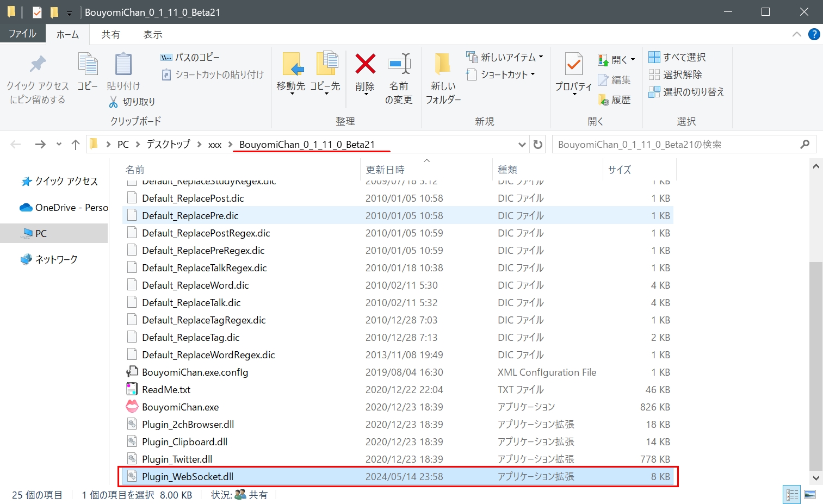Viewport: 823px width, 504px height.
Task: Select the ReadMe.txt file
Action: (x=398, y=389)
